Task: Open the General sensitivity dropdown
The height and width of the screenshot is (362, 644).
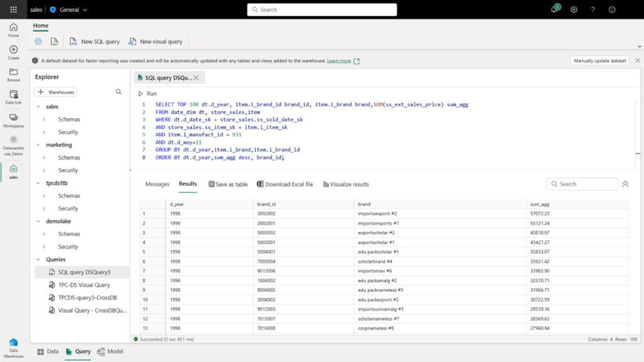Action: tap(69, 9)
